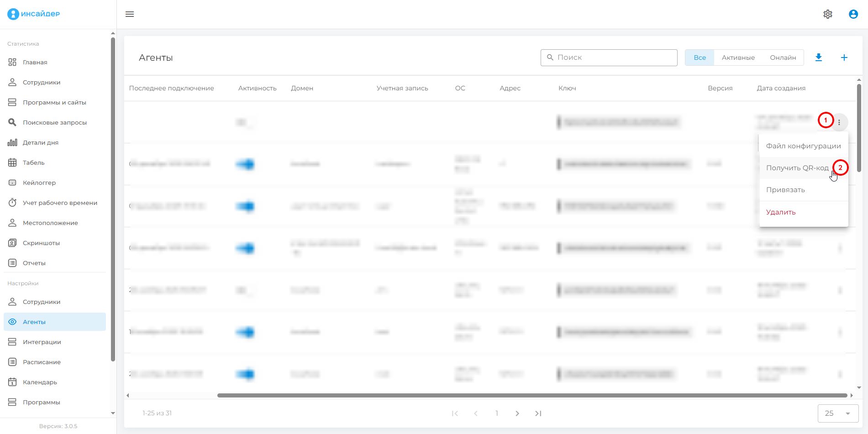Go to Screenshots in the sidebar
Screen dimensions: 868x434
click(41, 243)
